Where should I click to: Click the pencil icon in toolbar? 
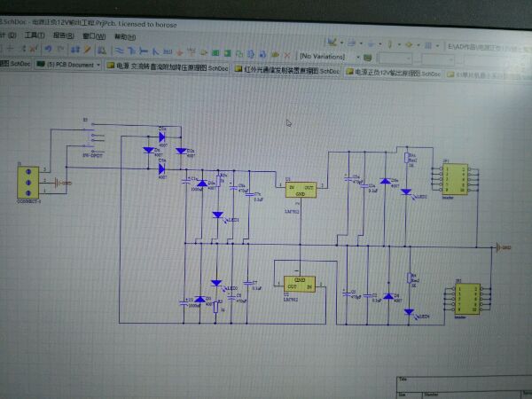[x=87, y=50]
